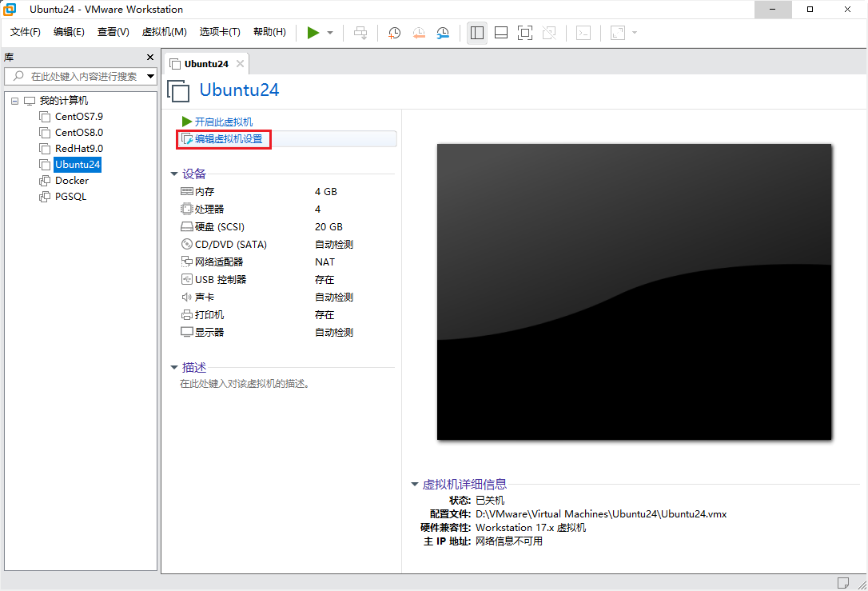Image resolution: width=868 pixels, height=591 pixels.
Task: Select the CentOS7.9 virtual machine
Action: click(x=78, y=116)
